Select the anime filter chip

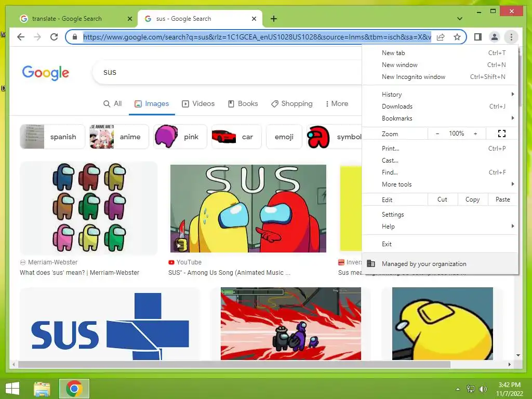coord(119,137)
